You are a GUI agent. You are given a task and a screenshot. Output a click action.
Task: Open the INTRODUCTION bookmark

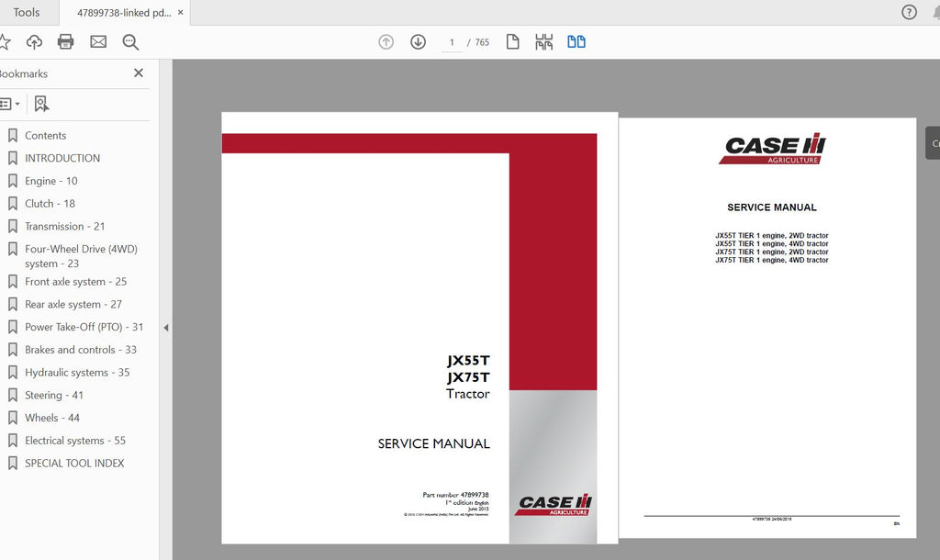coord(62,158)
